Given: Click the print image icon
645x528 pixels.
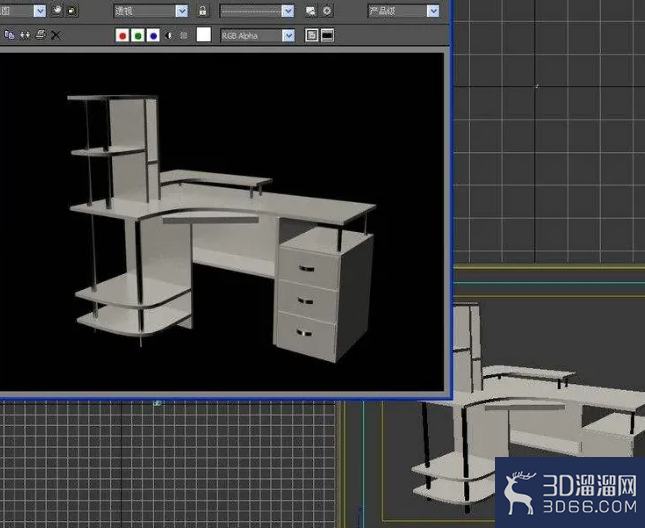Looking at the screenshot, I should tap(40, 35).
